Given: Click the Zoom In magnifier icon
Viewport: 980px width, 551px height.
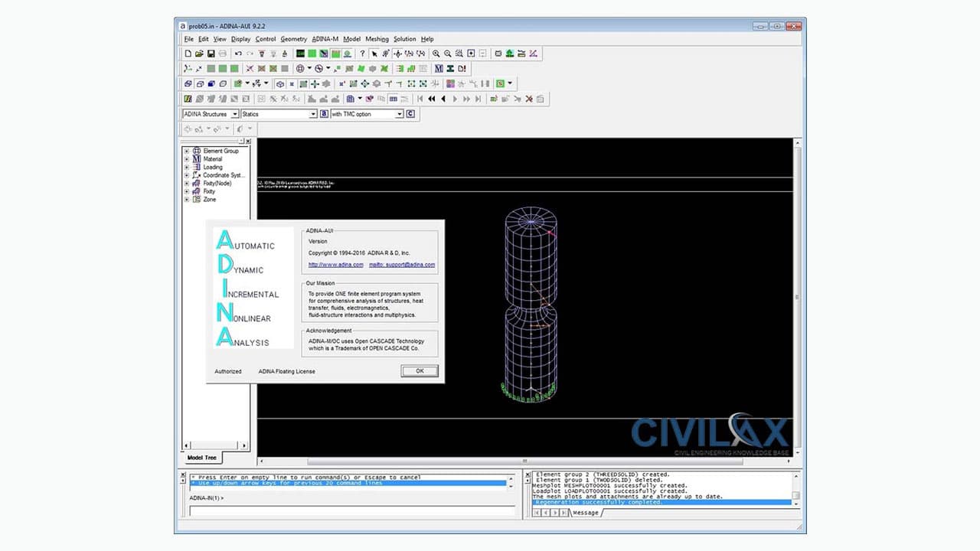Looking at the screenshot, I should 436,54.
